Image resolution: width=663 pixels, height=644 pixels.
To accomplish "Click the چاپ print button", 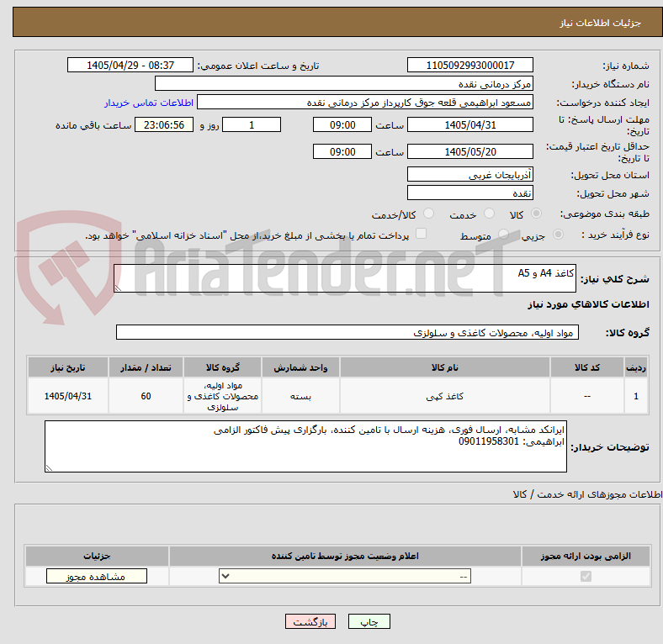I will pyautogui.click(x=369, y=621).
